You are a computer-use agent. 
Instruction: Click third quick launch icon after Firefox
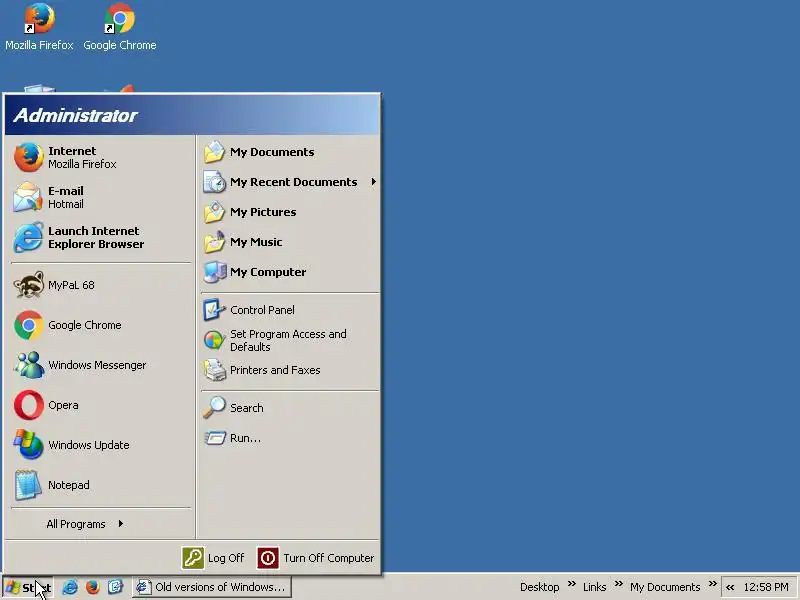click(x=115, y=587)
